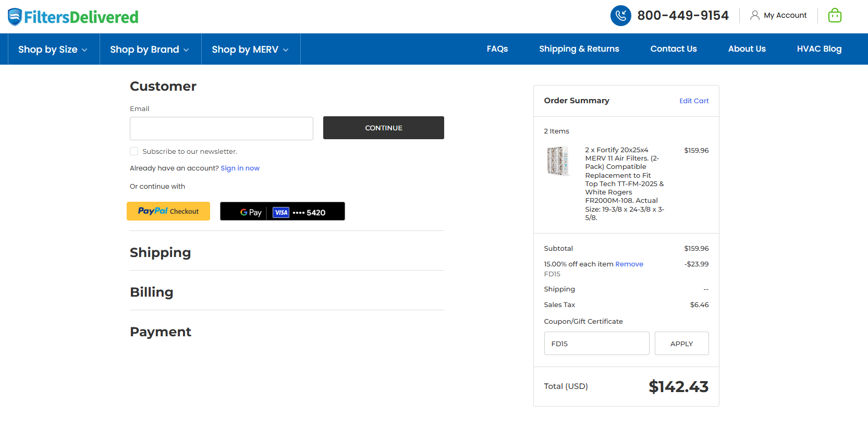Check Subscribe to our newsletter

pos(134,151)
